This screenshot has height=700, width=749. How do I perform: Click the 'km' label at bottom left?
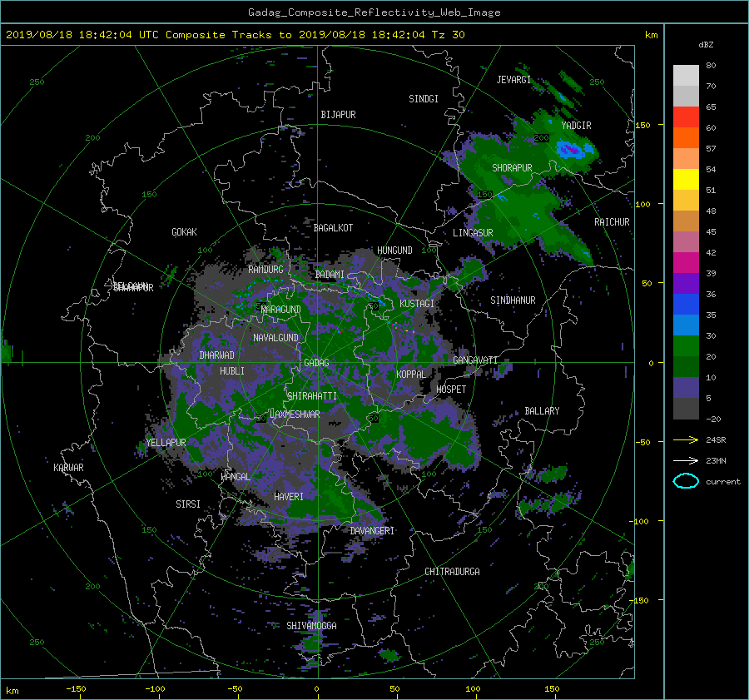coord(12,691)
